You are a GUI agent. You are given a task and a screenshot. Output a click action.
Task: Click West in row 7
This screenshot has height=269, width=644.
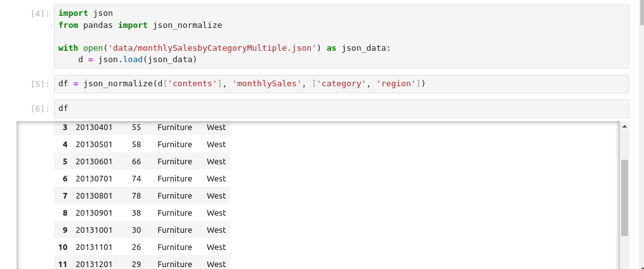216,196
